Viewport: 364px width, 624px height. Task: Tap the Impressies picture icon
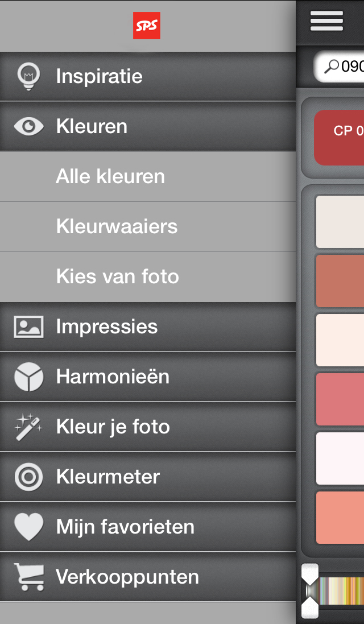pos(27,326)
